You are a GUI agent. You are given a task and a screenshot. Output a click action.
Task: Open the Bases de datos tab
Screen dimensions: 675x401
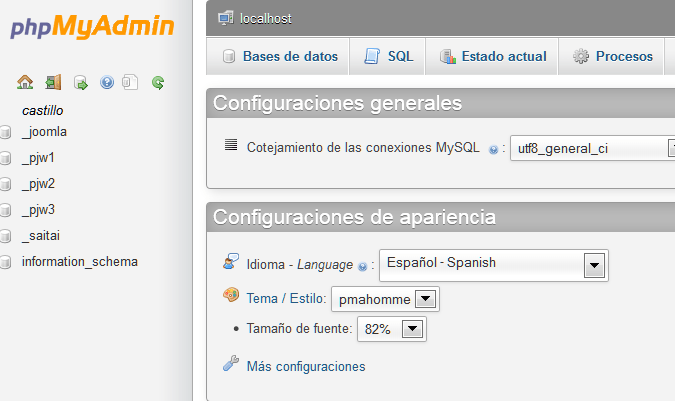278,56
